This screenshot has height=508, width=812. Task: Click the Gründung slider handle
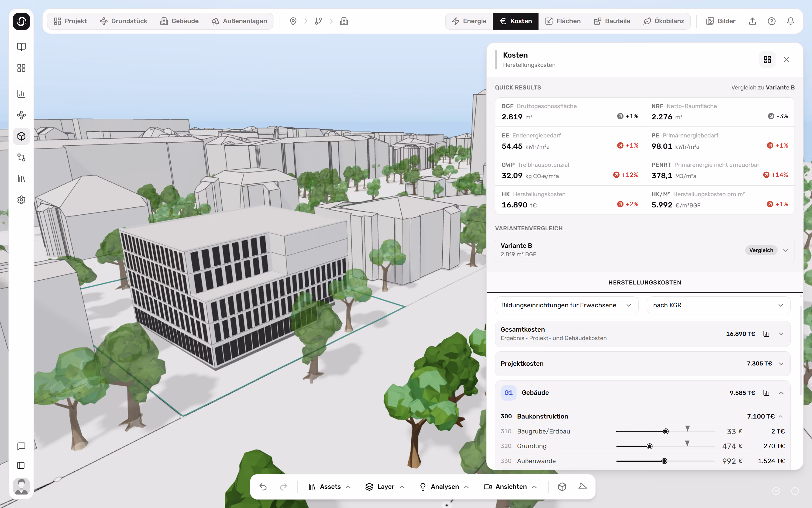click(650, 446)
